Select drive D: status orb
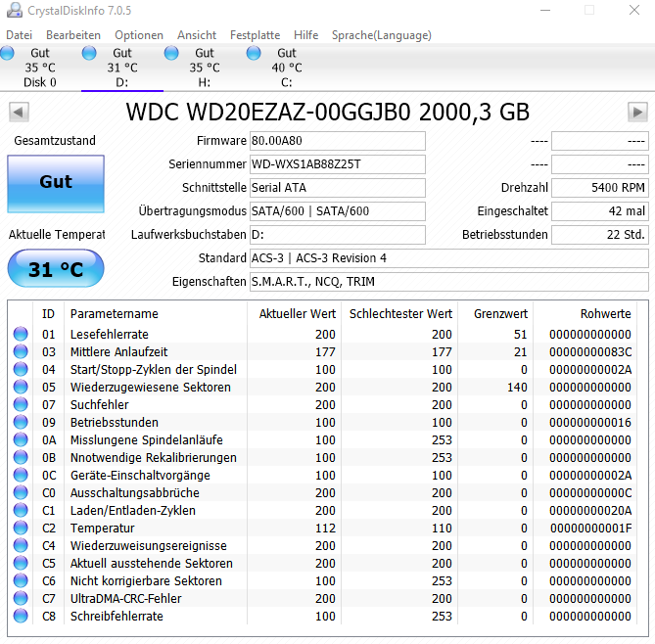The image size is (655, 644). point(89,54)
